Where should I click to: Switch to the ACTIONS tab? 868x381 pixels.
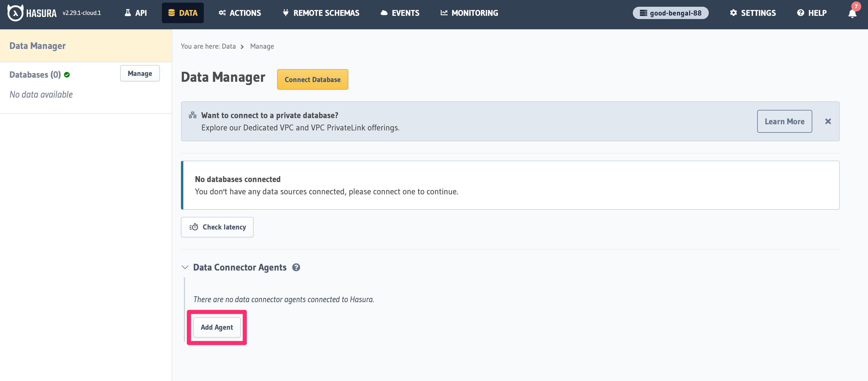(x=240, y=13)
